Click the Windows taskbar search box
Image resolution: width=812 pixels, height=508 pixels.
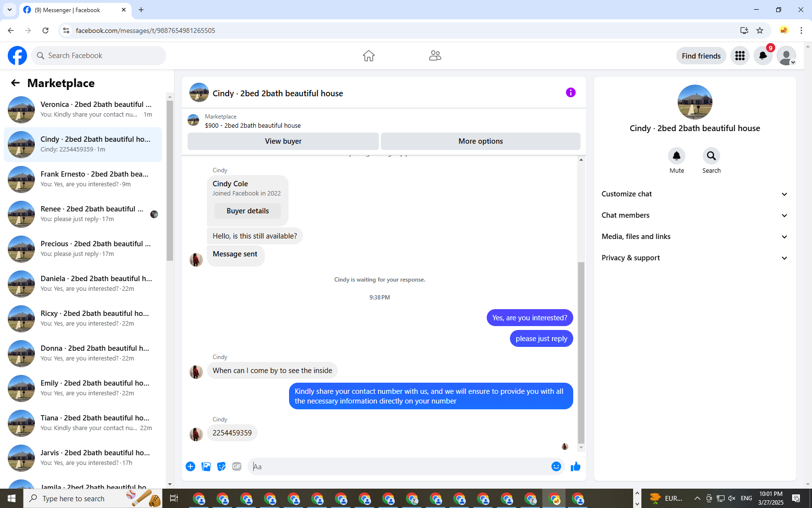pyautogui.click(x=93, y=498)
